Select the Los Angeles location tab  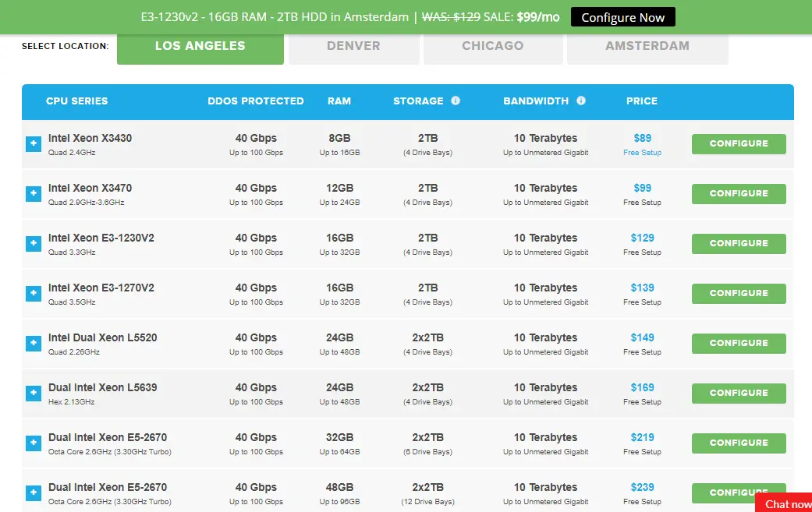point(200,48)
